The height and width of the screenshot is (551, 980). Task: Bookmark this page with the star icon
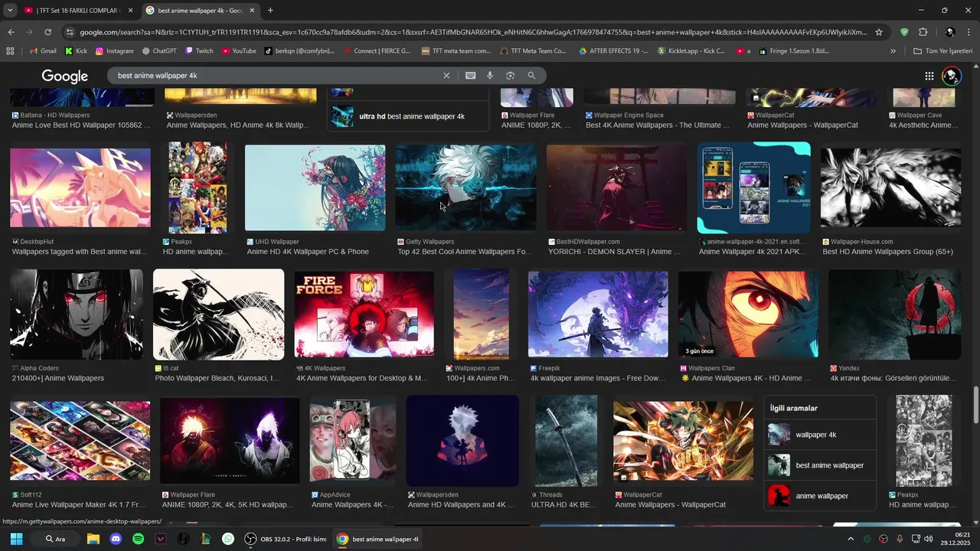tap(879, 32)
